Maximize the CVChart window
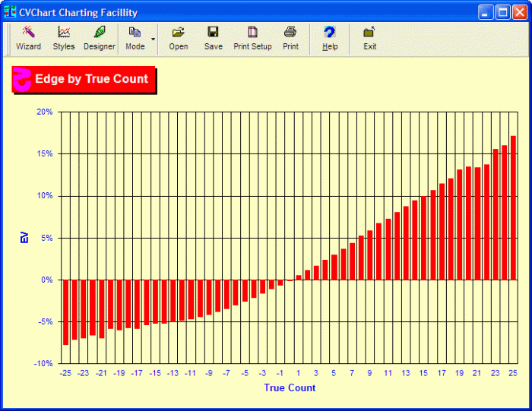The image size is (532, 411). pos(502,11)
